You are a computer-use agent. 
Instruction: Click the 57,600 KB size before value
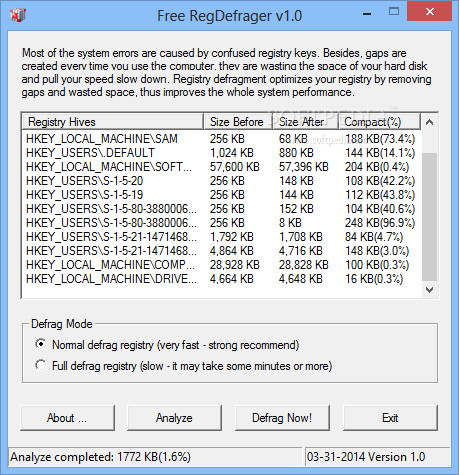(x=235, y=167)
